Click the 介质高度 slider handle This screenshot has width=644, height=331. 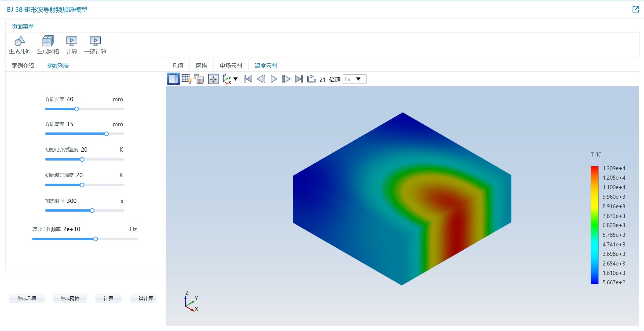click(107, 134)
